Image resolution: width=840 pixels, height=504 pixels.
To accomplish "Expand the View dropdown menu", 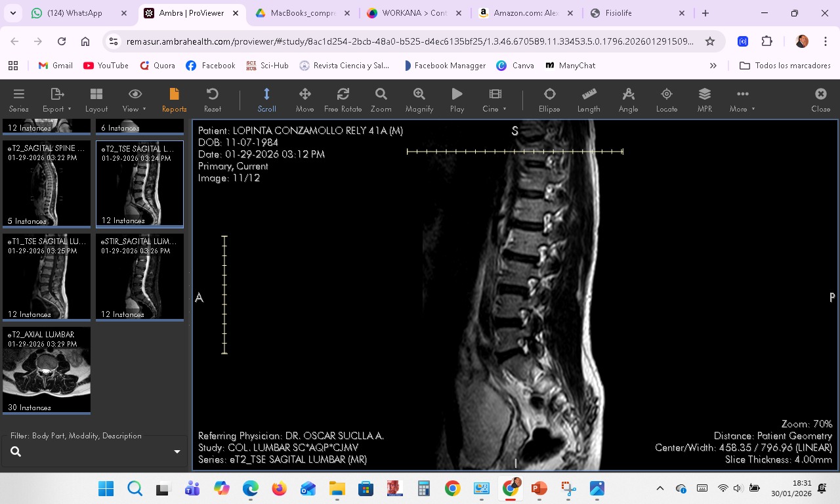I will pos(135,100).
